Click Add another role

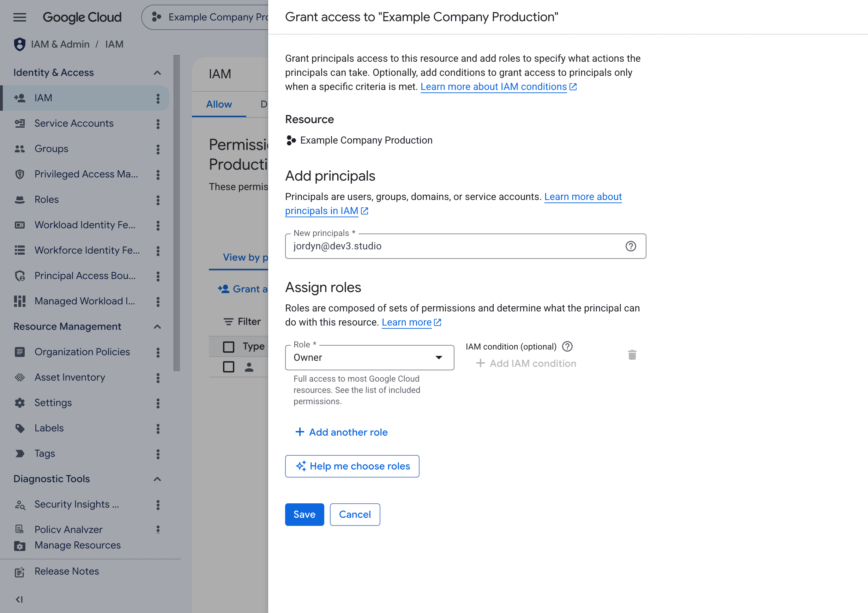[x=342, y=432]
